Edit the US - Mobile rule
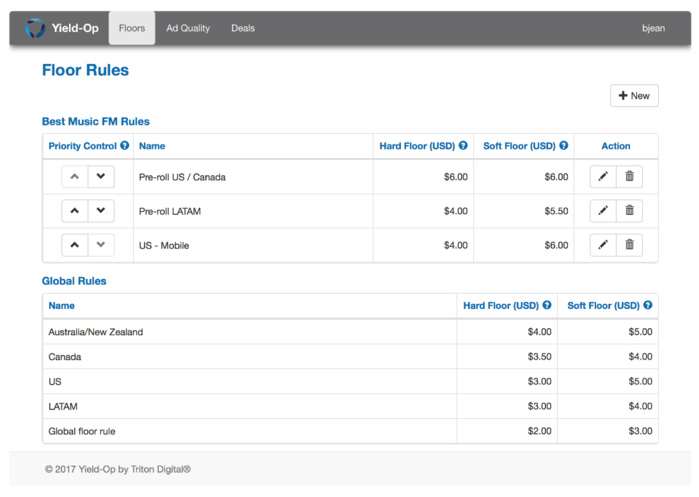 pos(603,245)
